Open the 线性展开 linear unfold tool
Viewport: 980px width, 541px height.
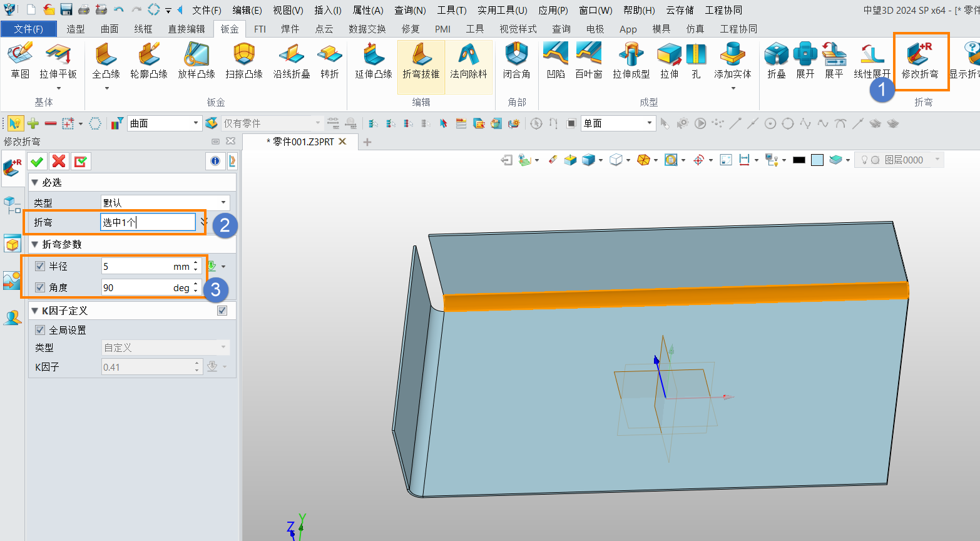[872, 61]
